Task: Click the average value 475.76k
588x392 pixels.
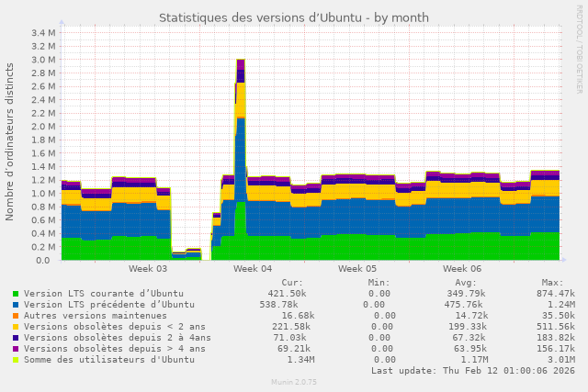Action: (x=463, y=304)
